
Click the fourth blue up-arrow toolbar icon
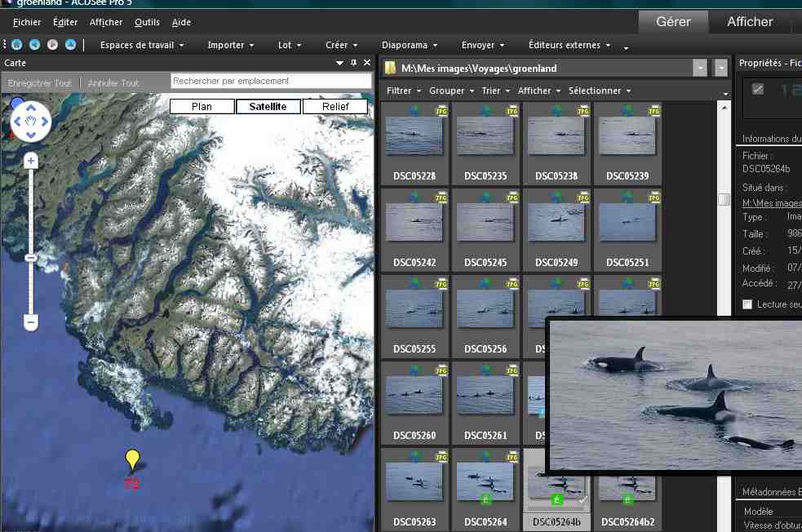coord(71,45)
